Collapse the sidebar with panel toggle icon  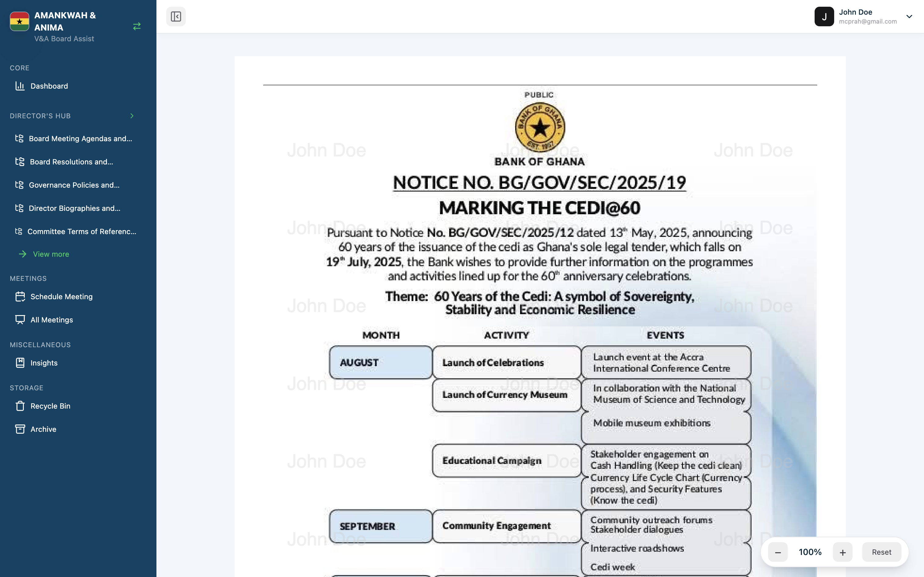tap(176, 17)
